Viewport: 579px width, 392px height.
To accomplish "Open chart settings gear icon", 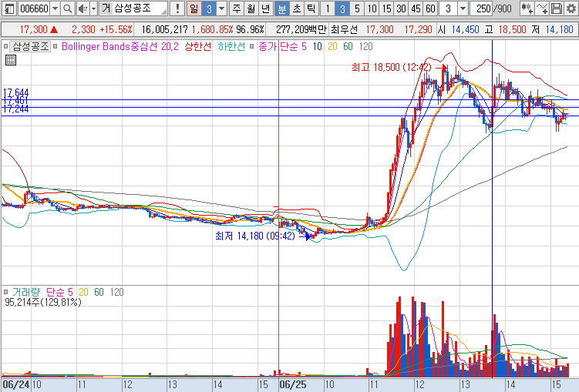I will 571,8.
